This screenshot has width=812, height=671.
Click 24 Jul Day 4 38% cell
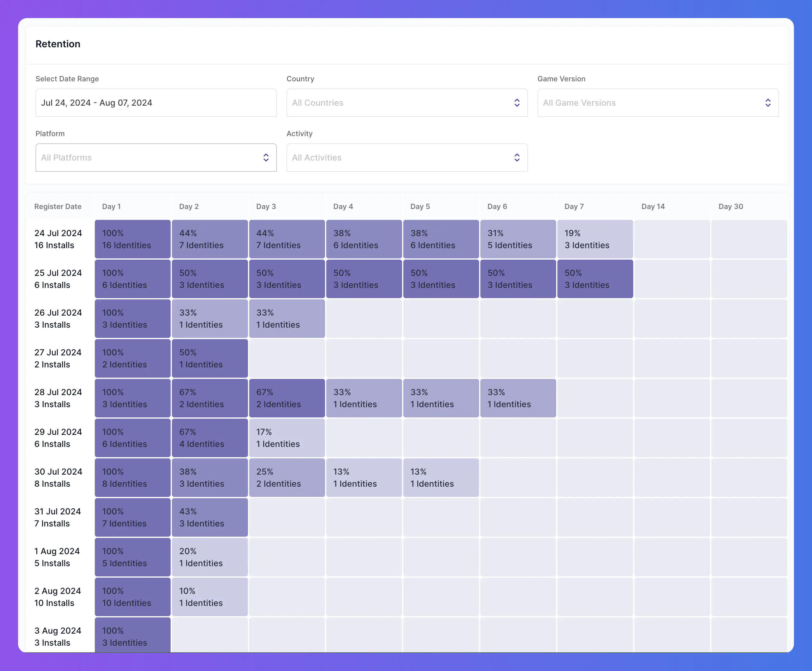coord(364,239)
